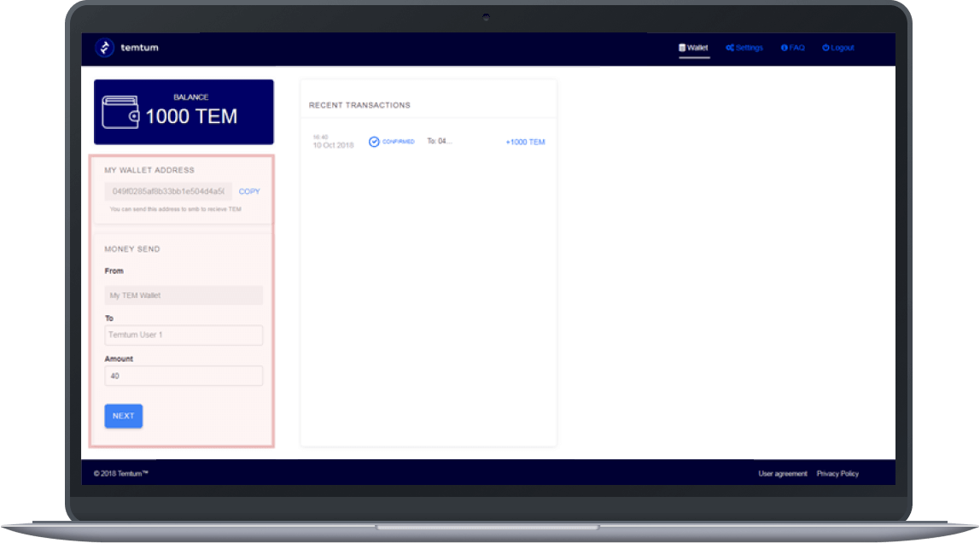Click the FAQ info icon
Screen dimensions: 980x543
[784, 47]
